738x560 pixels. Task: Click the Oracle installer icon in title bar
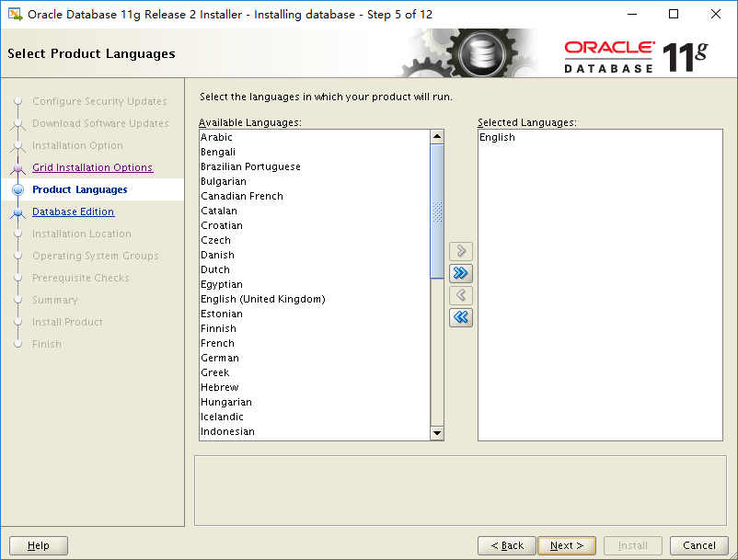click(15, 14)
